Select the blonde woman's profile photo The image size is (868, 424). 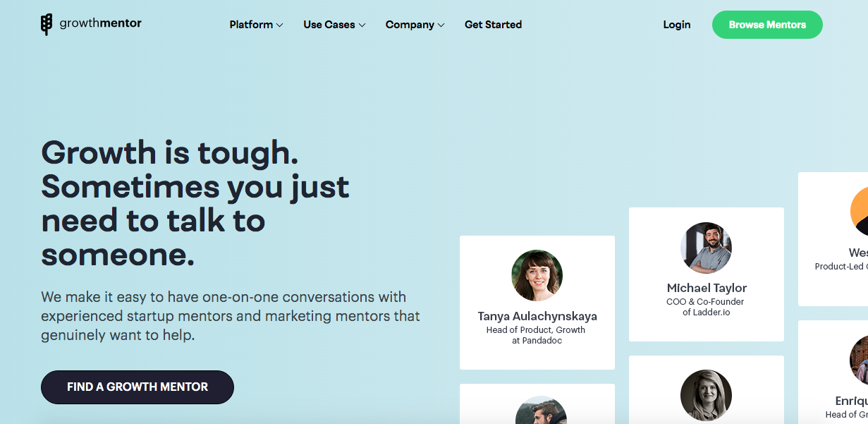click(x=706, y=395)
